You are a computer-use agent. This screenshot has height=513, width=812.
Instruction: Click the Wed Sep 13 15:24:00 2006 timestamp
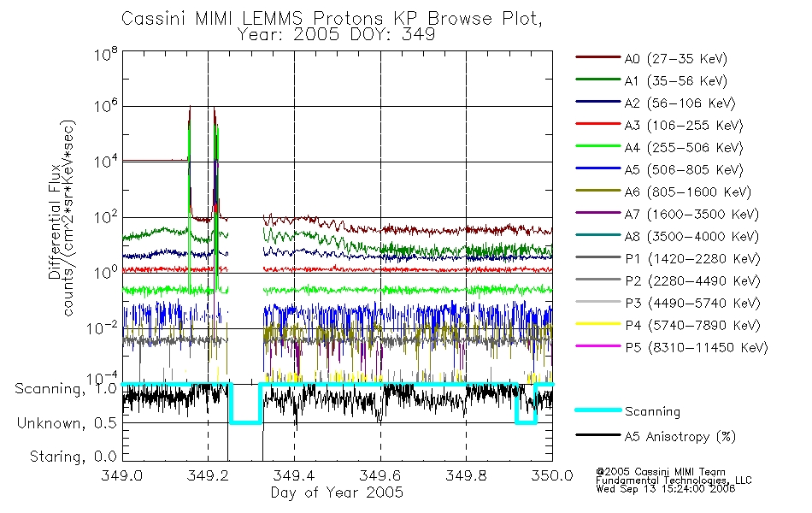666,489
